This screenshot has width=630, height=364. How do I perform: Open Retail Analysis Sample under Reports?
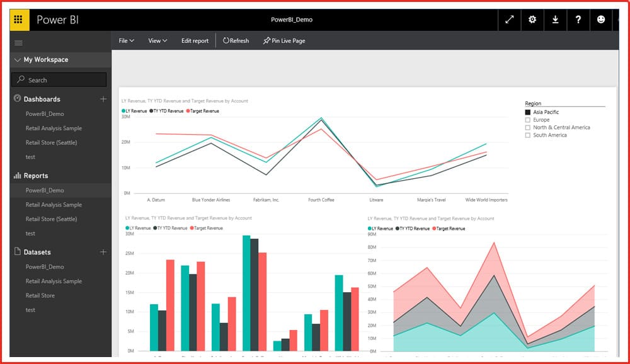(x=54, y=205)
